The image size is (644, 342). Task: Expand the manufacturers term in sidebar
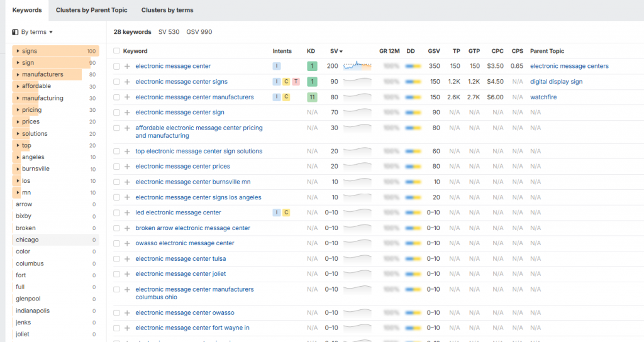(17, 75)
